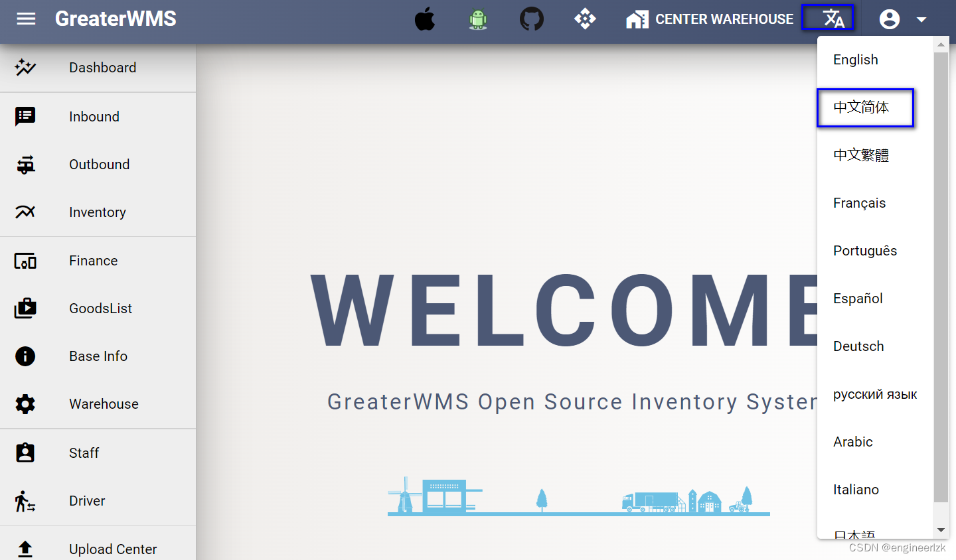Click the diamond-shaped logo icon in header
This screenshot has width=956, height=560.
(x=585, y=19)
